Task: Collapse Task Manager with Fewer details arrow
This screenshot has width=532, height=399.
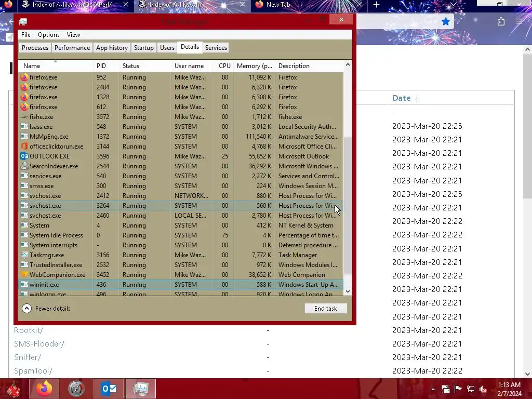Action: 26,309
